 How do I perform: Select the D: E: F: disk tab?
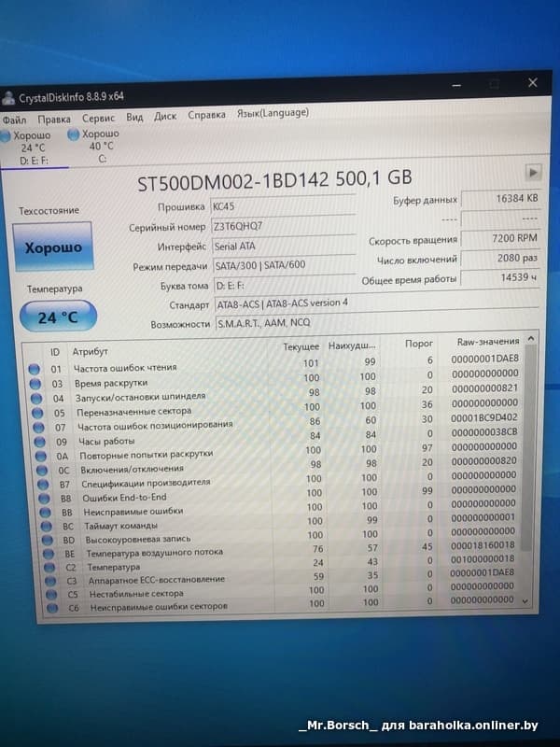34,148
